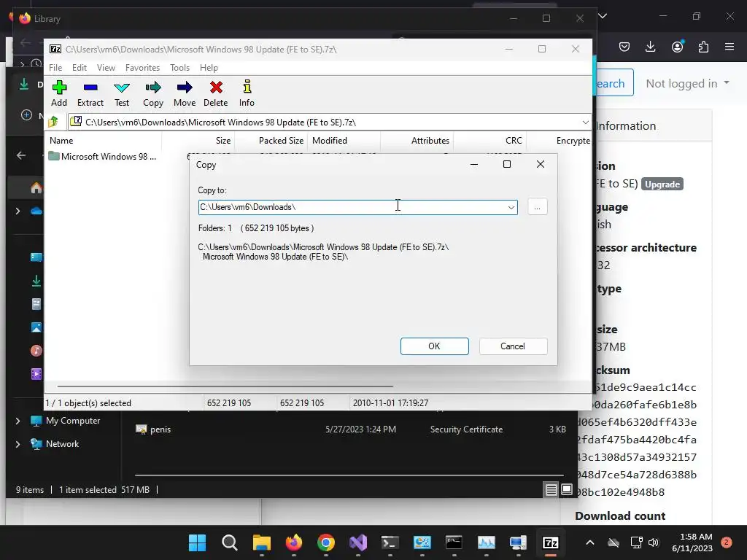Click the 7-Zip horizontal scrollbar
The image size is (747, 560).
tap(225, 386)
